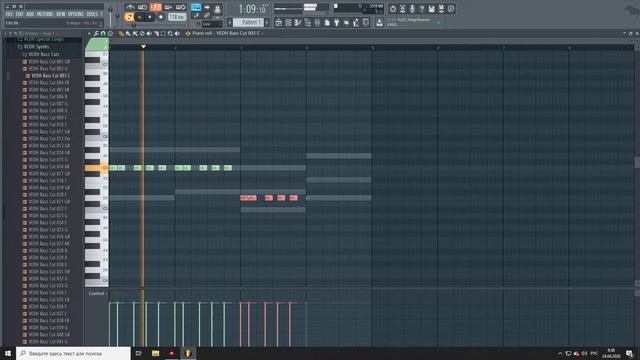Viewport: 640px width, 360px height.
Task: Toggle the metronome icon
Action: tap(130, 7)
